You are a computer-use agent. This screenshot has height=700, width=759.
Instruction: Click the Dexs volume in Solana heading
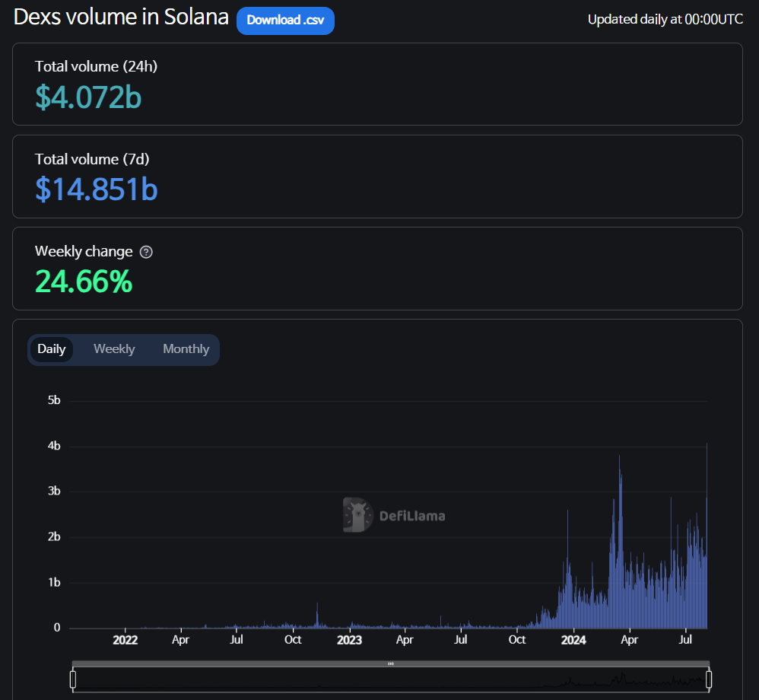pyautogui.click(x=121, y=17)
